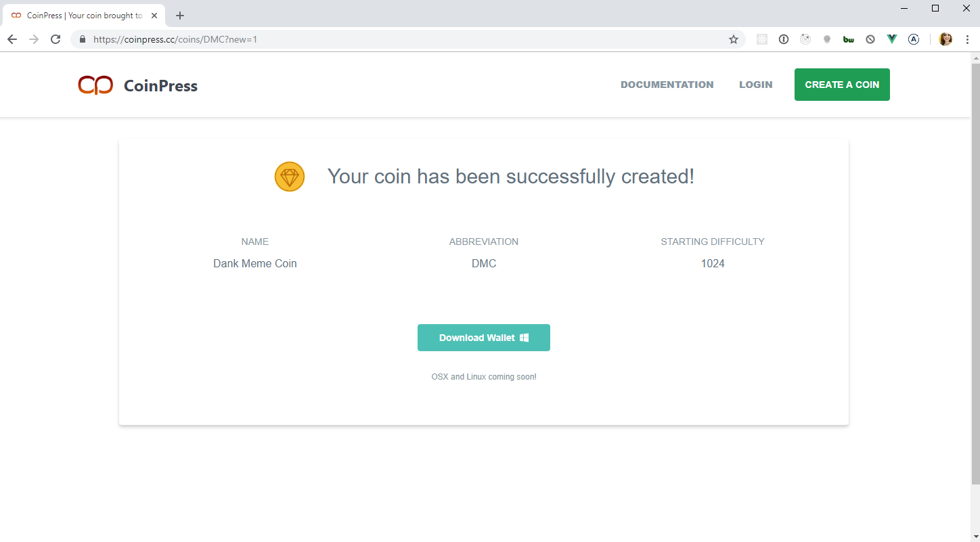Open the Chrome three-dot menu
This screenshot has width=980, height=542.
pyautogui.click(x=967, y=39)
